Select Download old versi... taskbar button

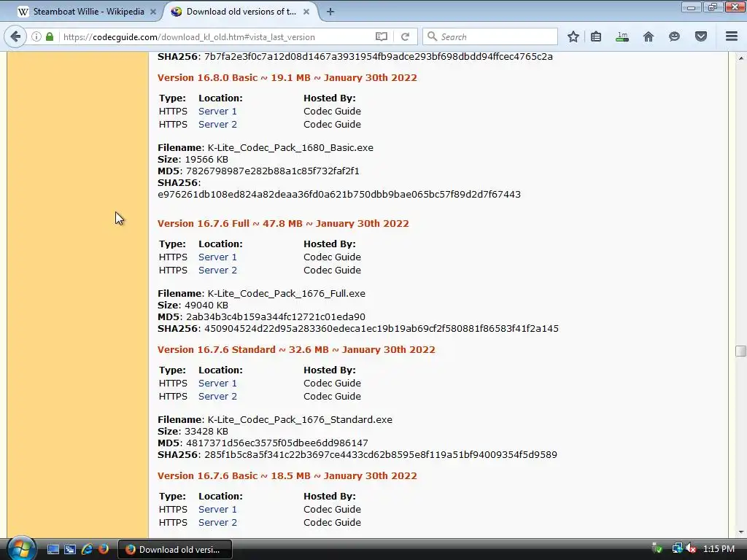click(175, 550)
